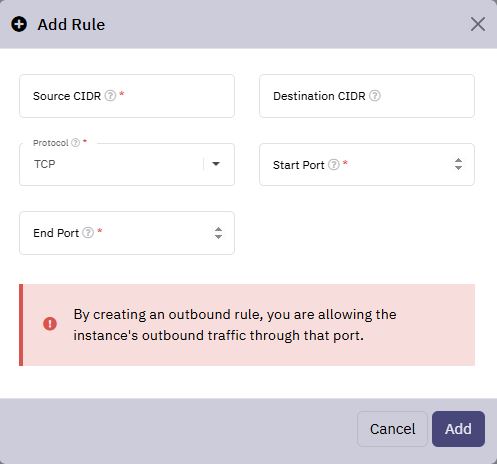Viewport: 497px width, 464px height.
Task: Focus the Destination CIDR input field
Action: (x=367, y=96)
